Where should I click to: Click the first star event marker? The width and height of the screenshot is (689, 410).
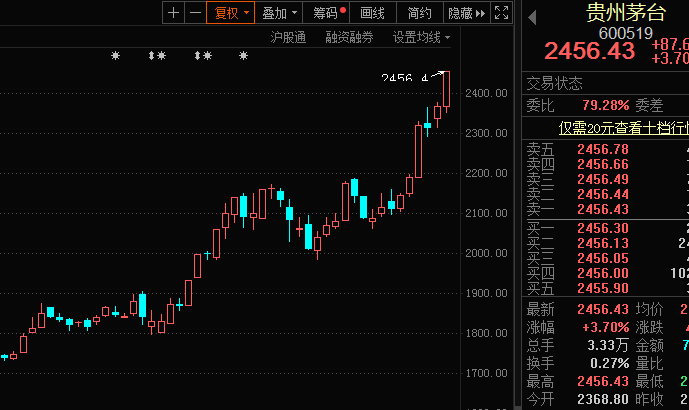(115, 55)
